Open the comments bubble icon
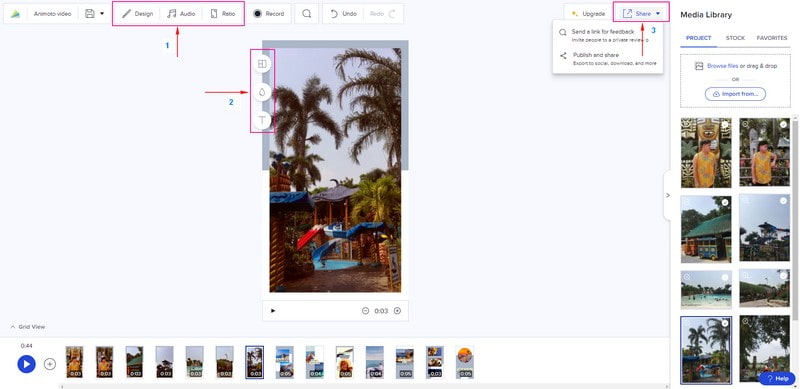 point(307,14)
